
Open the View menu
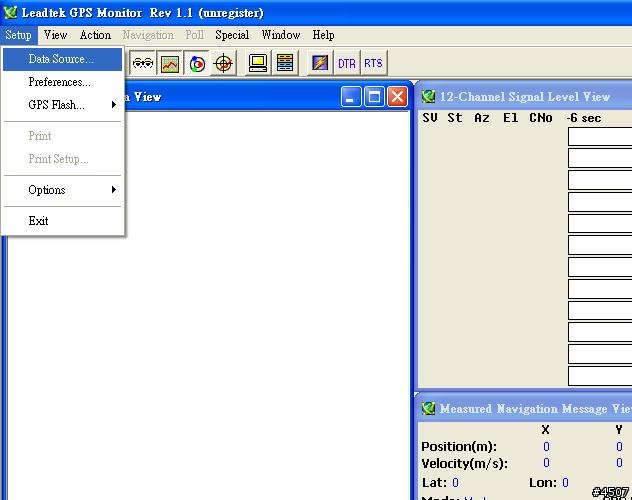(x=56, y=35)
